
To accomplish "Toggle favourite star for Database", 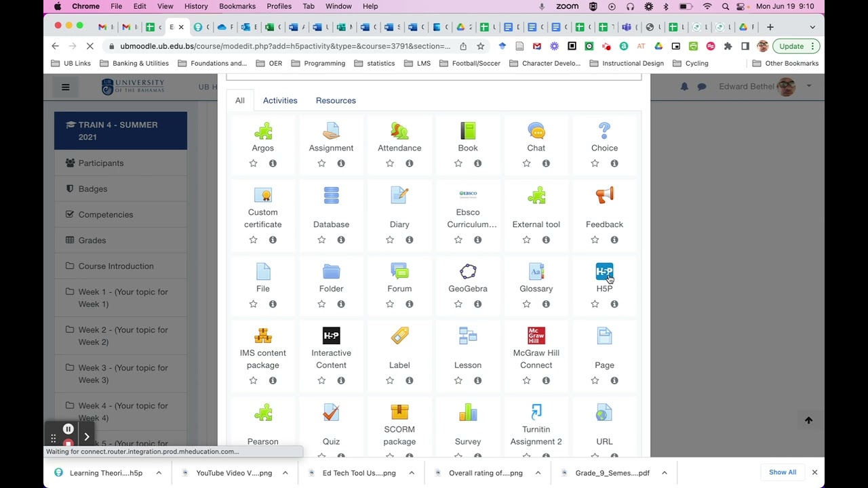I will click(321, 240).
